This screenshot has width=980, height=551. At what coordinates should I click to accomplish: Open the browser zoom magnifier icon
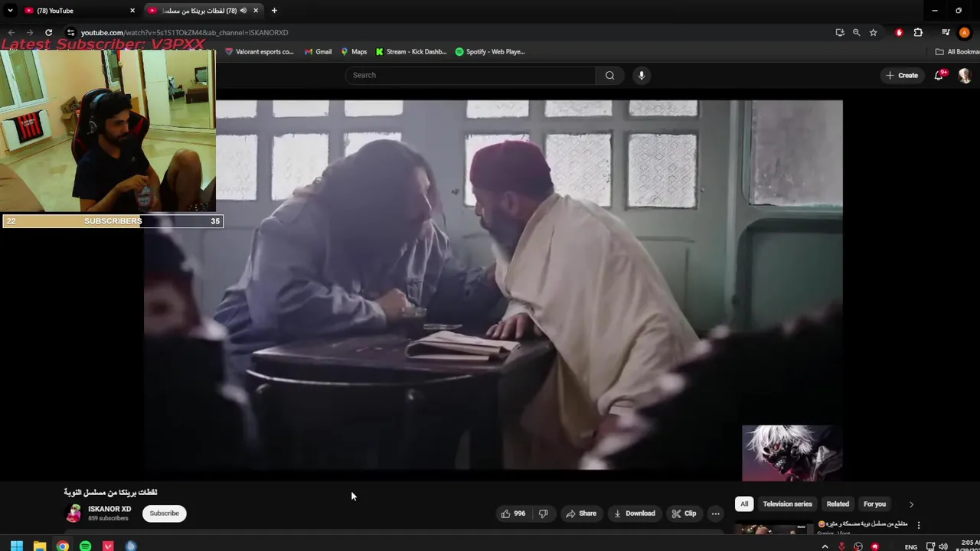(856, 32)
